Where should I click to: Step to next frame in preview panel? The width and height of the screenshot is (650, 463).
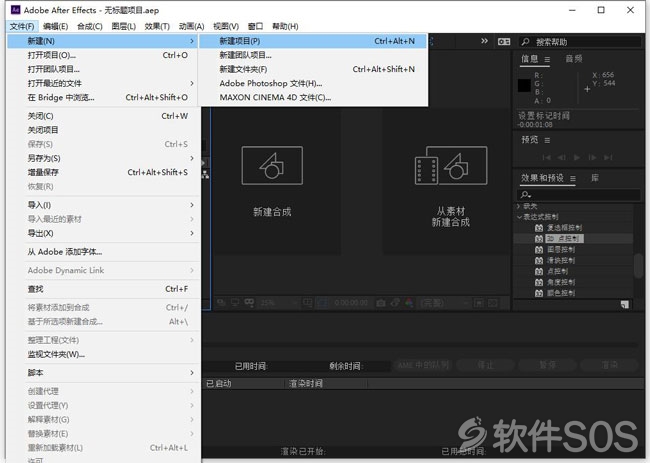(592, 157)
